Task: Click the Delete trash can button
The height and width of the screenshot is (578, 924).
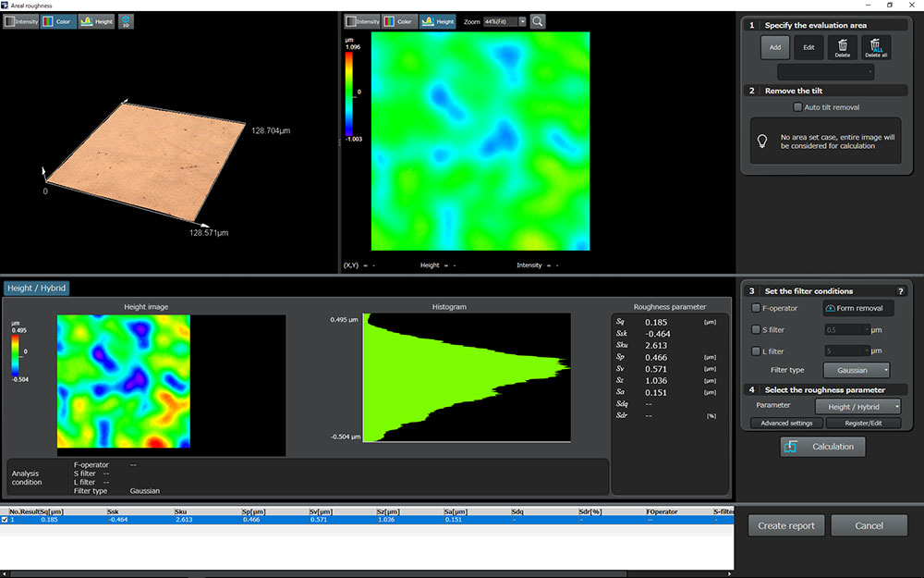Action: pyautogui.click(x=842, y=47)
